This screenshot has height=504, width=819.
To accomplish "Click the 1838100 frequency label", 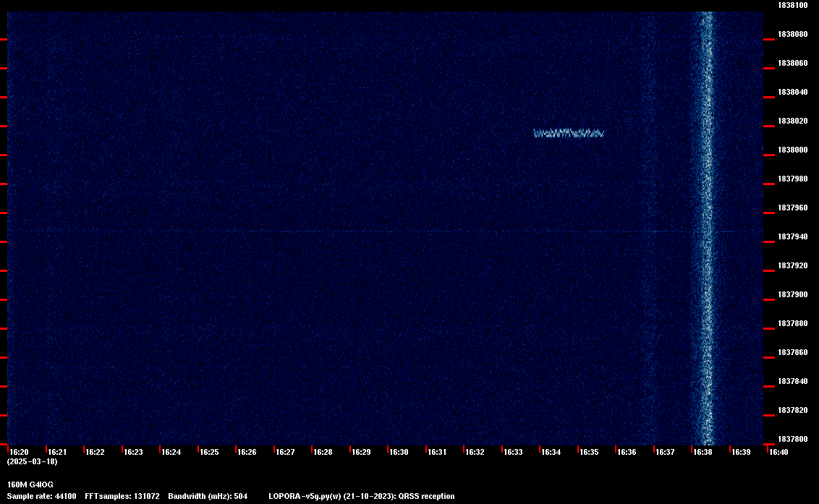I will 793,5.
